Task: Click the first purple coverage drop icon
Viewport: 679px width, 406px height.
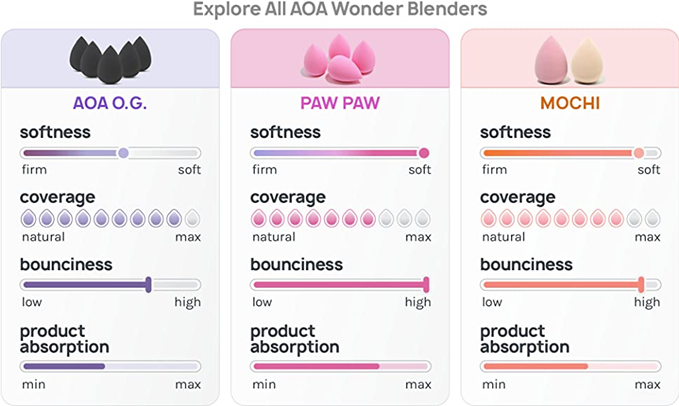Action: click(x=29, y=218)
